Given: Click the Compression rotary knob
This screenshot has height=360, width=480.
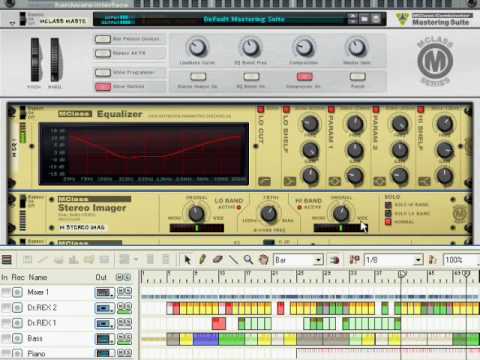Looking at the screenshot, I should (x=304, y=48).
